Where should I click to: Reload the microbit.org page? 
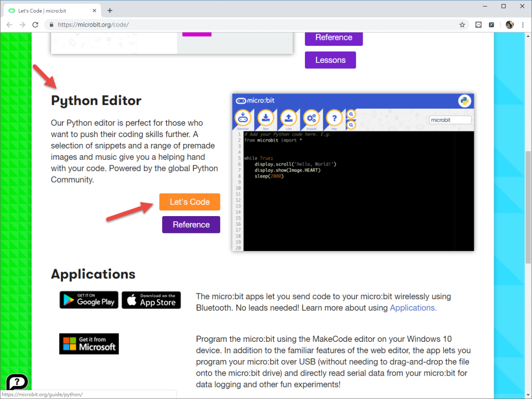tap(35, 25)
